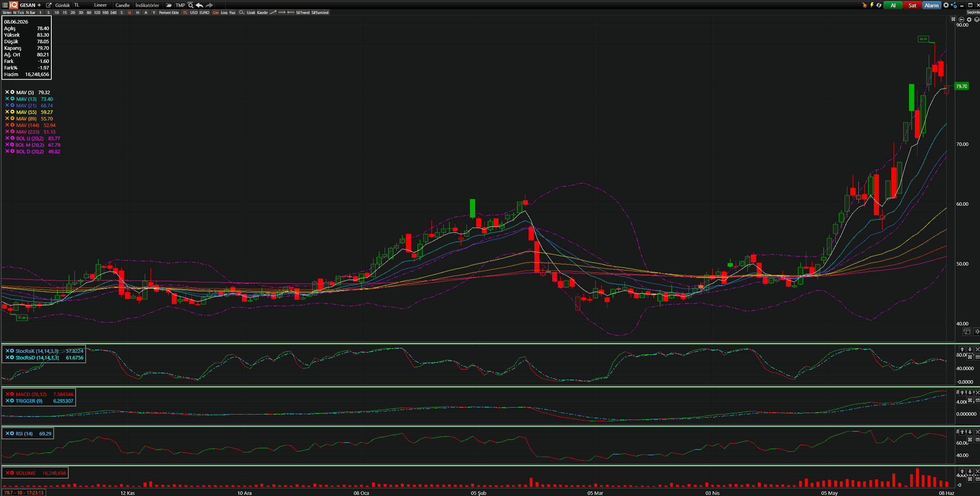Switch price scale to Lin
The height and width of the screenshot is (496, 980).
coord(216,12)
